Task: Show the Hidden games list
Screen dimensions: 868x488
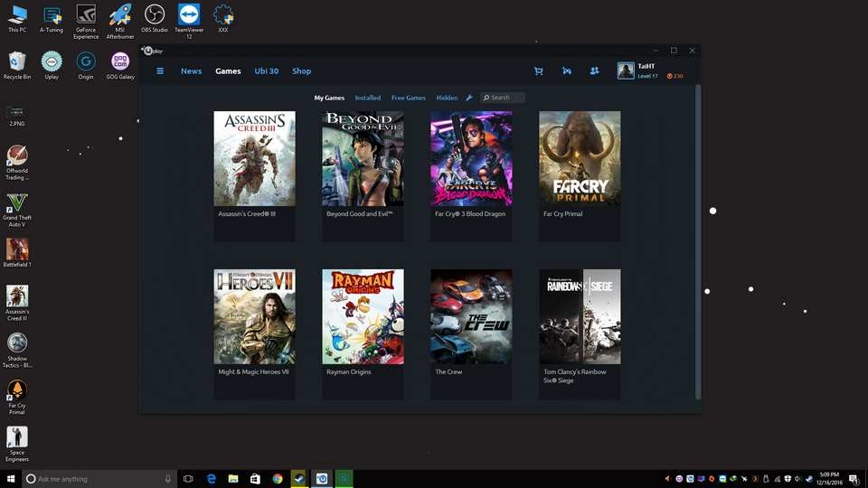Action: [447, 98]
